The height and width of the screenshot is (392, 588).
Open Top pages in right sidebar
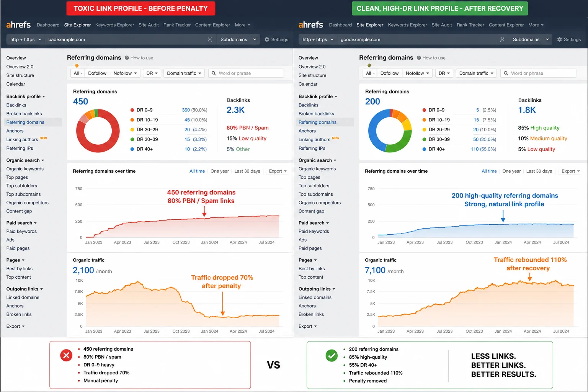[x=309, y=177]
